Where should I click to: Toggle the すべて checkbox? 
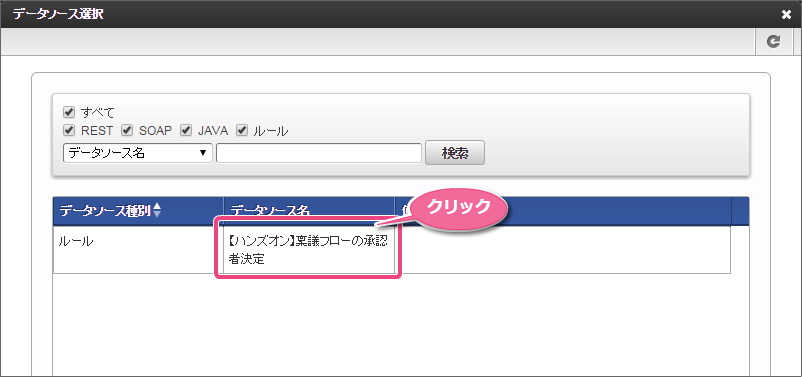(69, 112)
